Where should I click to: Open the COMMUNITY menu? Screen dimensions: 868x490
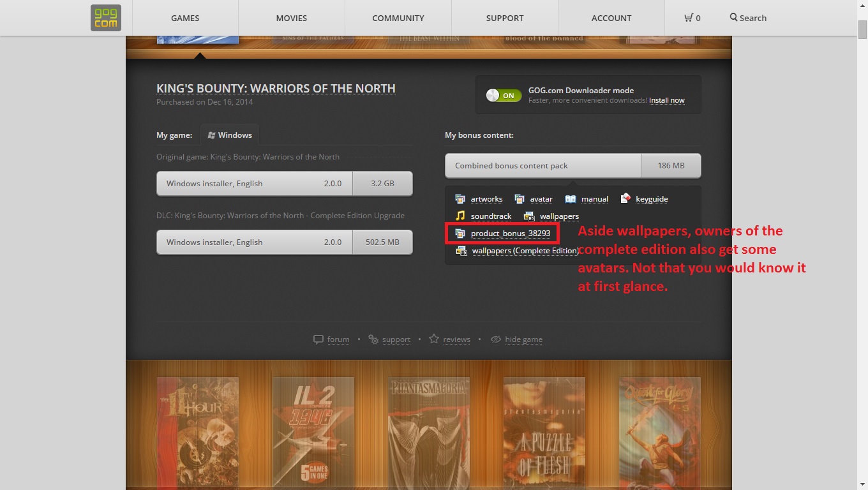click(x=398, y=18)
